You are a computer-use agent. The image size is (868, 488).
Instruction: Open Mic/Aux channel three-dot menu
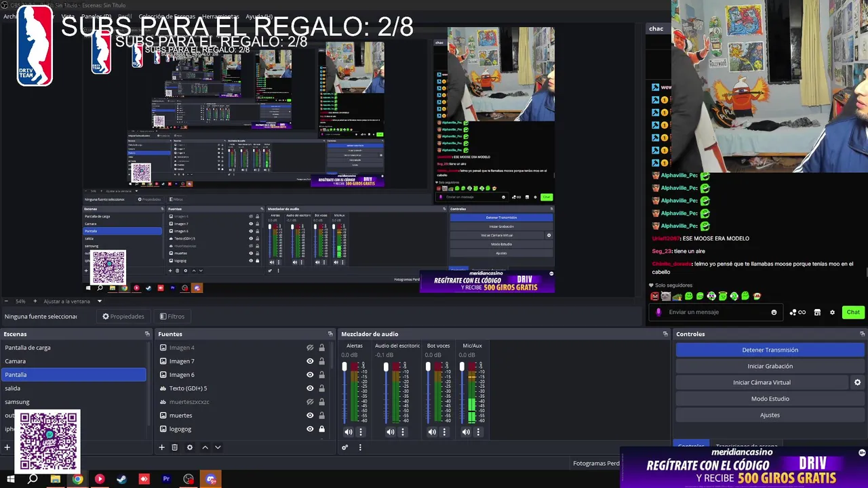tap(479, 432)
